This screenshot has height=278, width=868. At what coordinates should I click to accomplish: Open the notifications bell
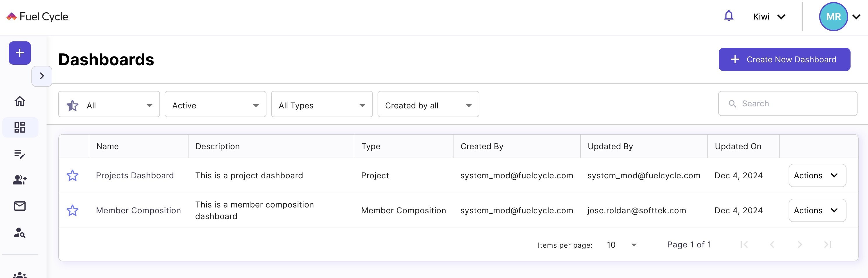(728, 16)
